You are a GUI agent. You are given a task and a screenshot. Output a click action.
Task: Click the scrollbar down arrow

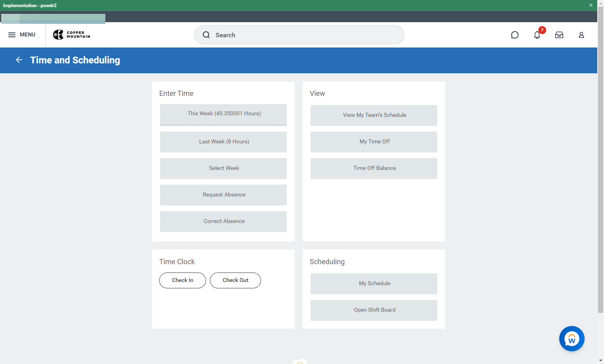[600, 360]
